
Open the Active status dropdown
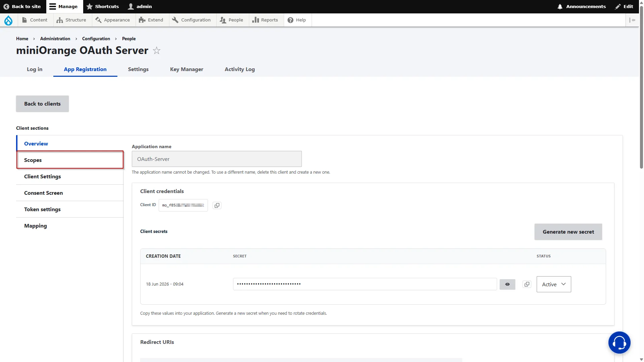tap(554, 284)
